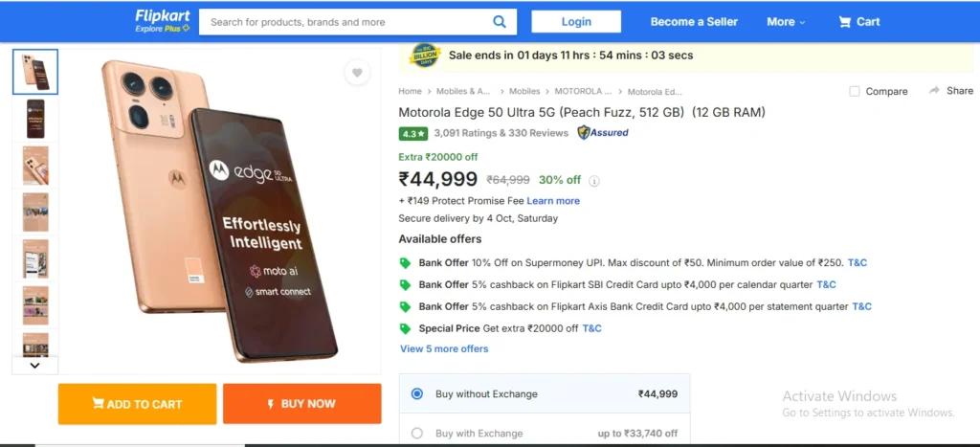The height and width of the screenshot is (447, 980).
Task: Check the Compare checkbox
Action: [855, 91]
